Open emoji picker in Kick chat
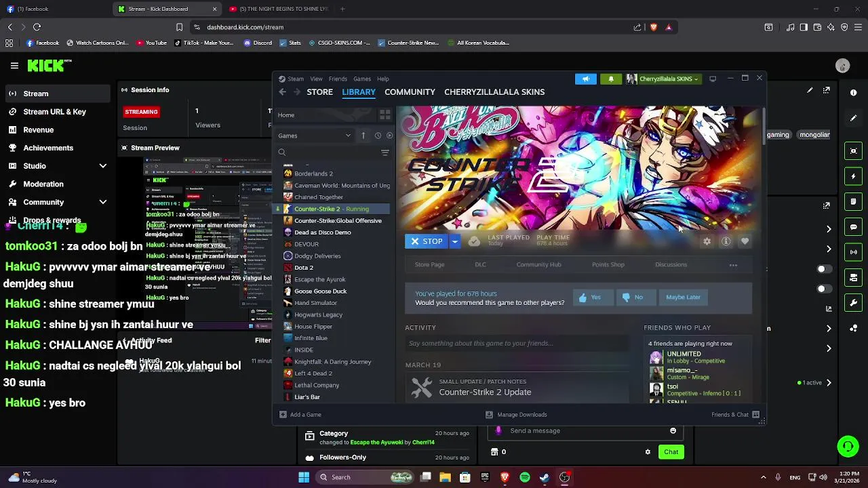The width and height of the screenshot is (868, 488). coord(673,431)
